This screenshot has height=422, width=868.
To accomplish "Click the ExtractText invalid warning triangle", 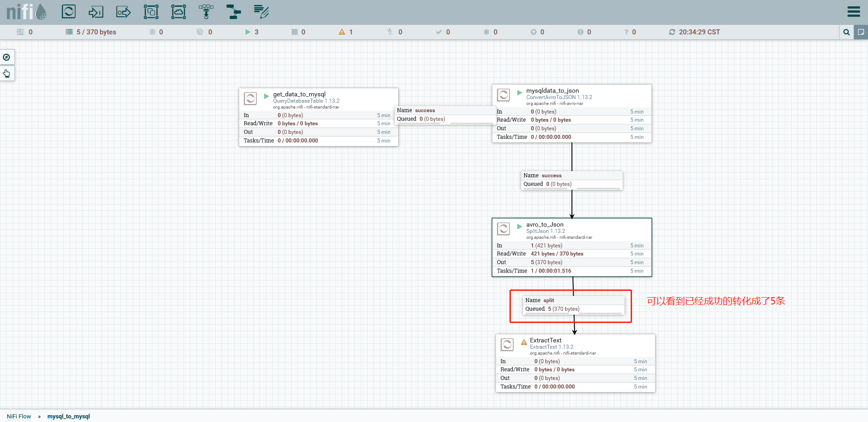I will (x=524, y=342).
